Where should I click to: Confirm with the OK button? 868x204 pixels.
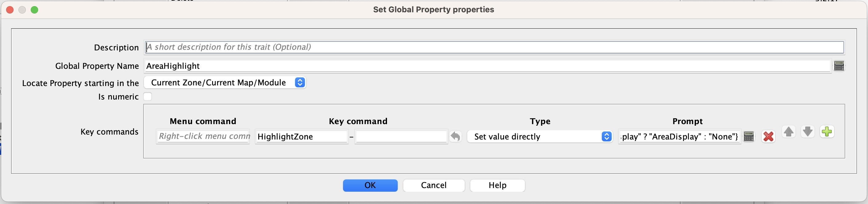370,186
